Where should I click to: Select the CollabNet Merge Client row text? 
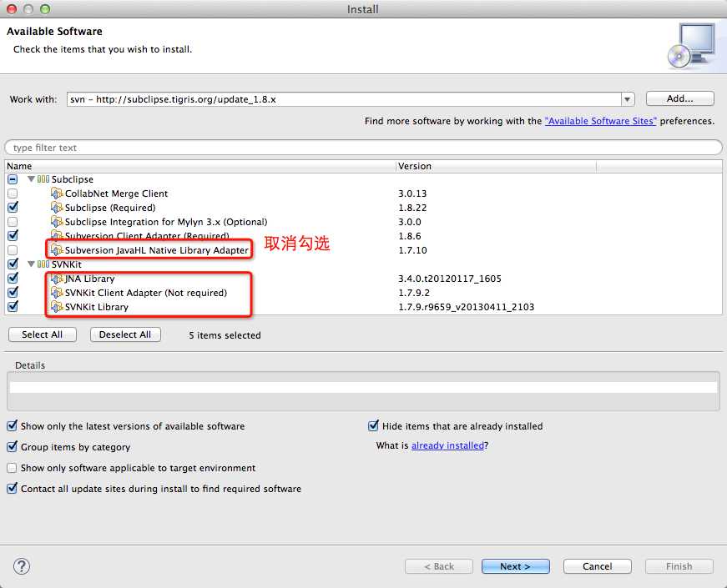116,193
